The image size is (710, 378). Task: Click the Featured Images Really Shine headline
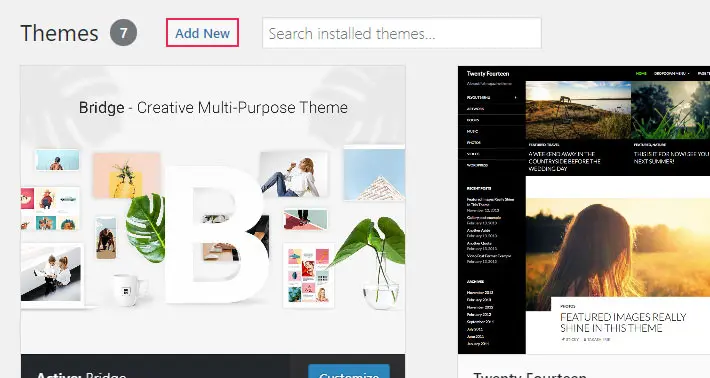point(623,322)
